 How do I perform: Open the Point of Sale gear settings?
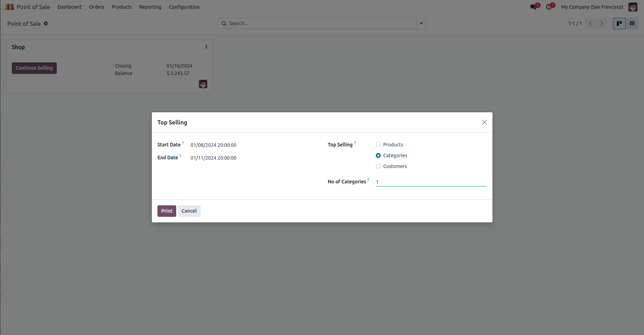46,24
